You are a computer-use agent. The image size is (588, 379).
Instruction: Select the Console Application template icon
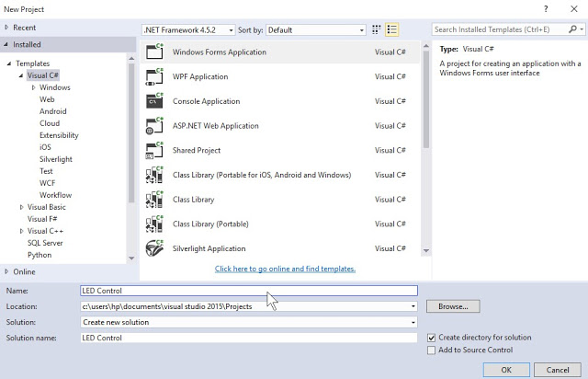(154, 101)
